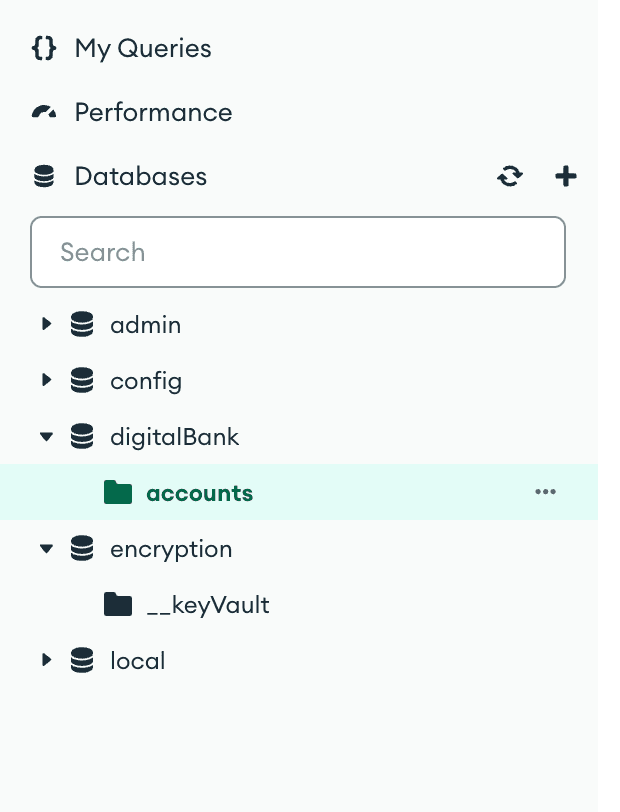Collapse the encryption database
620x812 pixels.
[x=46, y=549]
